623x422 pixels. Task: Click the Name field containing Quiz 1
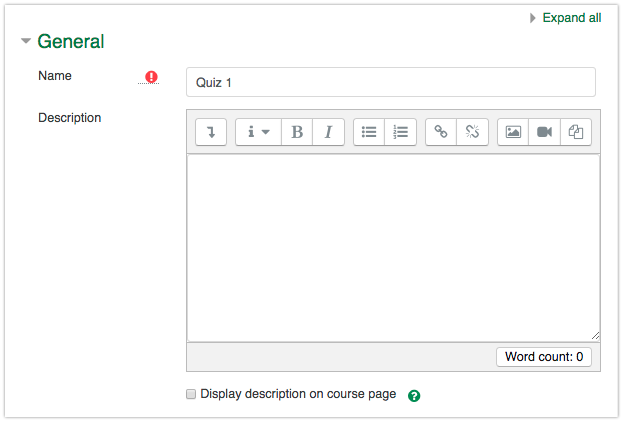pyautogui.click(x=390, y=82)
